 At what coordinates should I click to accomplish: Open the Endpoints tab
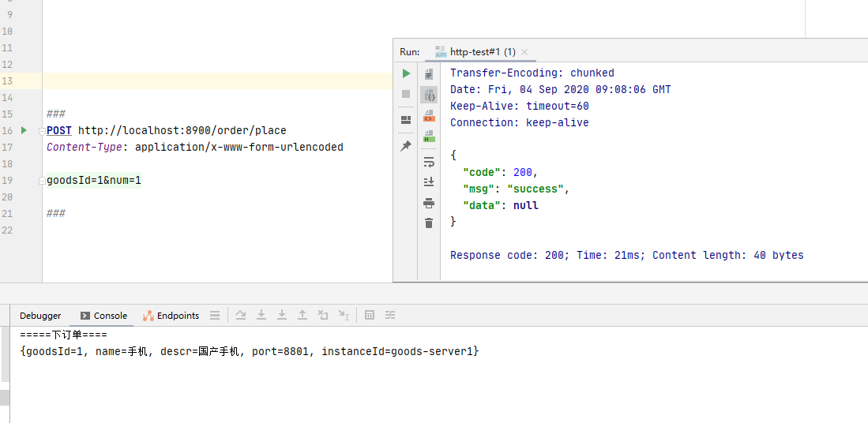pyautogui.click(x=171, y=316)
